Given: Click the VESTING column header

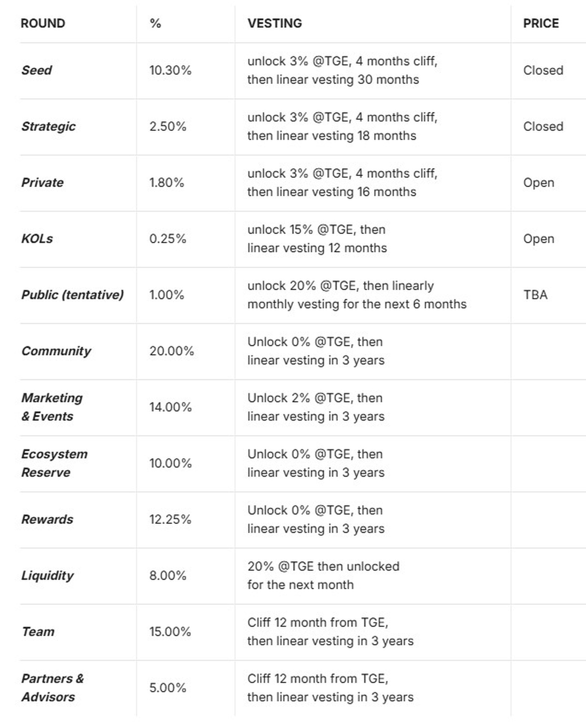Looking at the screenshot, I should [x=274, y=23].
